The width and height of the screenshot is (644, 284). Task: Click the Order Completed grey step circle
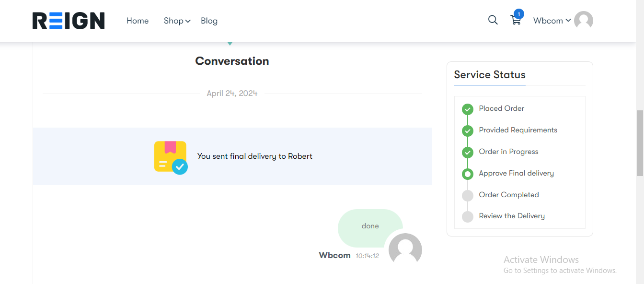[467, 195]
